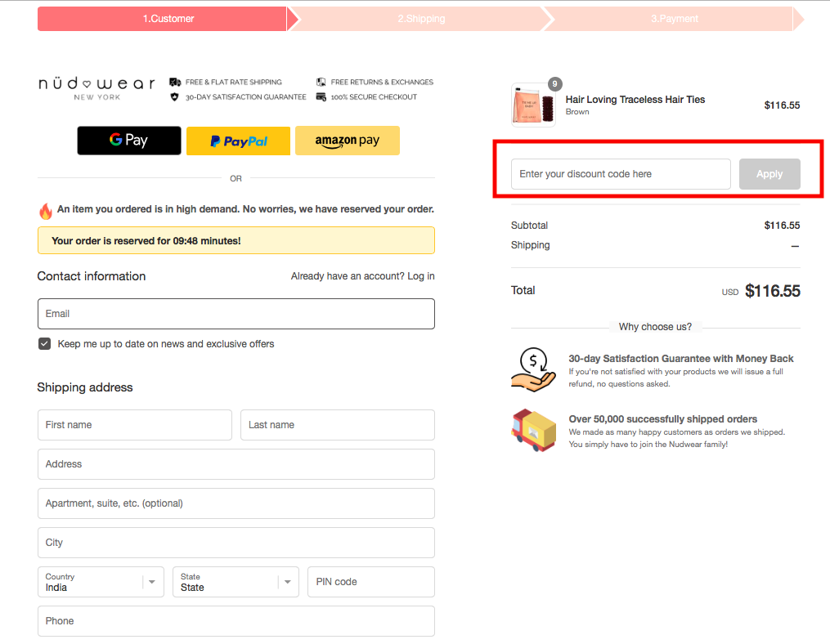Click the satisfaction guarantee shield icon
Screen dimensions: 830x644
[175, 96]
